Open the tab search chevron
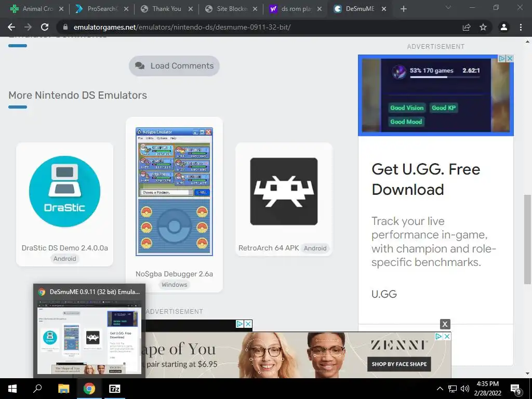This screenshot has height=399, width=532. pos(448,7)
